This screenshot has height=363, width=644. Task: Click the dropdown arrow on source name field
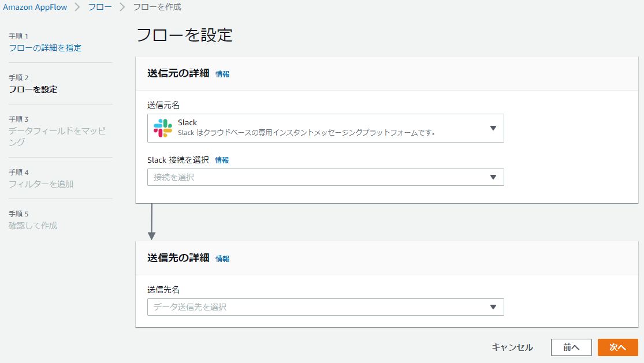coord(493,128)
